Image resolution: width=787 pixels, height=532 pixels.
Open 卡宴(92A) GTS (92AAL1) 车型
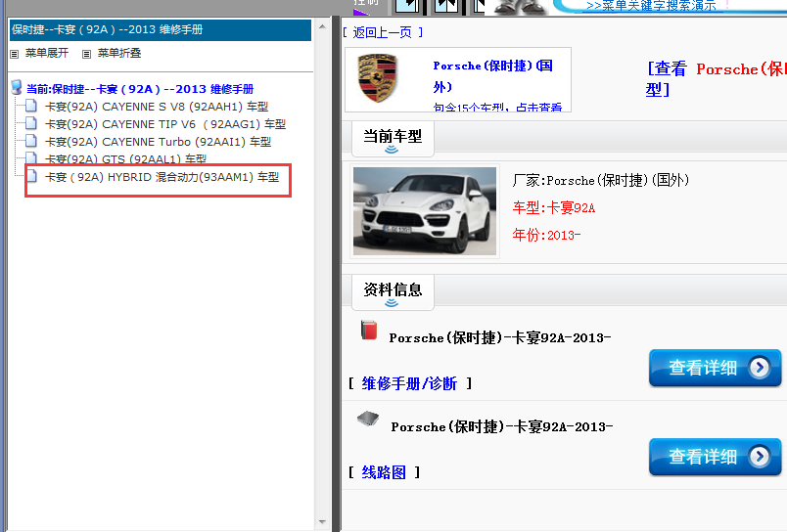[125, 159]
